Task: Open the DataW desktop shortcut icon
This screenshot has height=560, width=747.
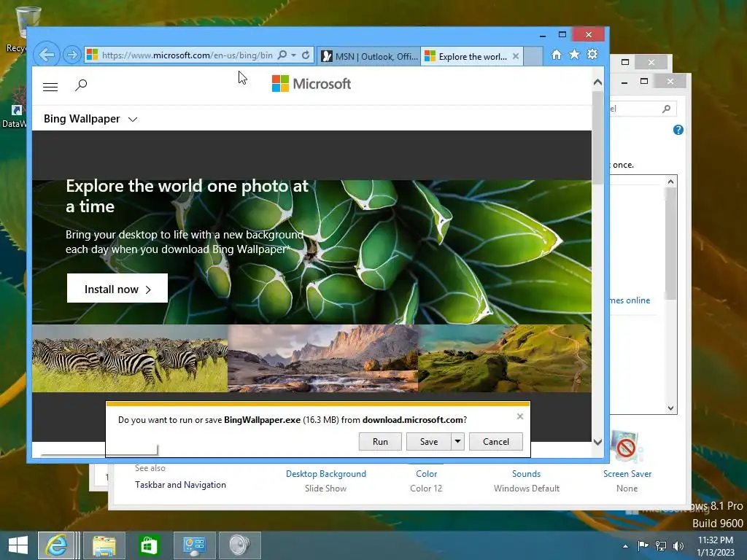Action: [15, 107]
